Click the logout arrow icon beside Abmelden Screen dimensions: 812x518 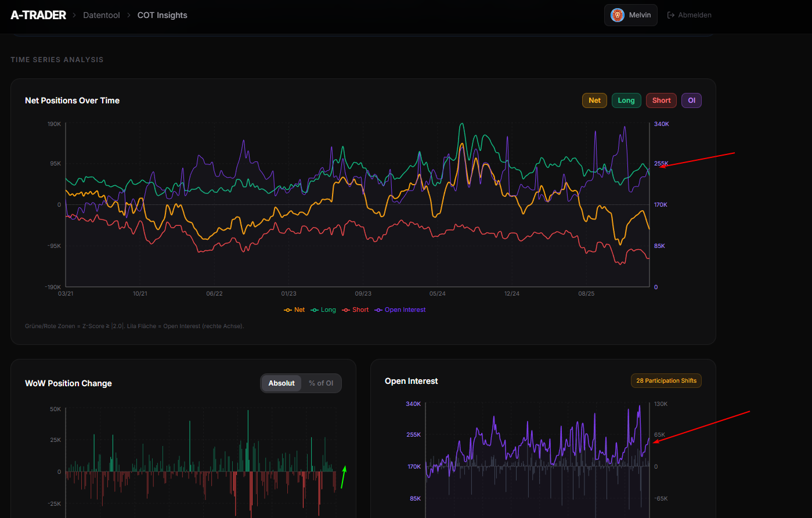click(x=670, y=15)
